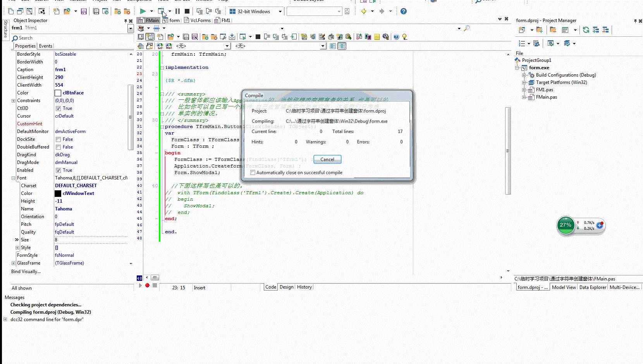Check Automatically close on successful compile
The image size is (643, 364).
click(x=253, y=173)
